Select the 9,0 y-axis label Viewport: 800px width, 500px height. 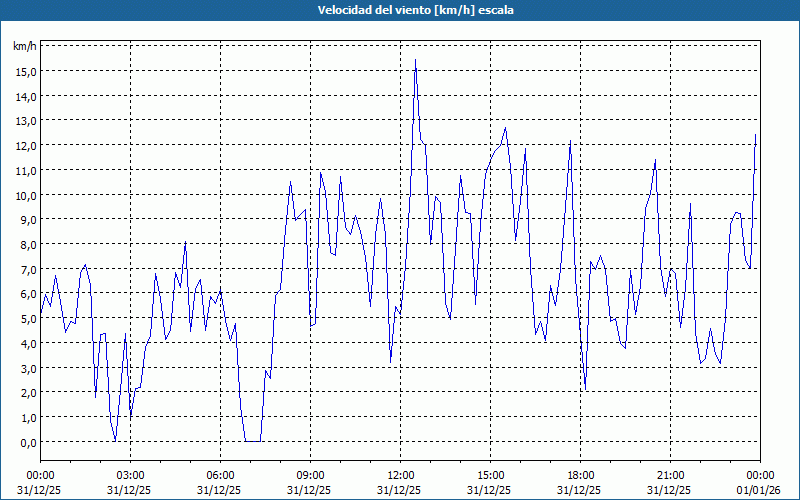(28, 220)
